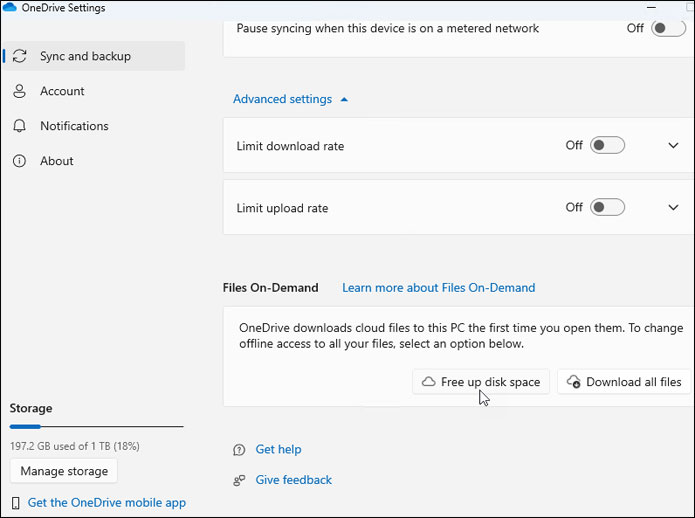Switch to the Account tab
This screenshot has width=695, height=518.
[94, 91]
